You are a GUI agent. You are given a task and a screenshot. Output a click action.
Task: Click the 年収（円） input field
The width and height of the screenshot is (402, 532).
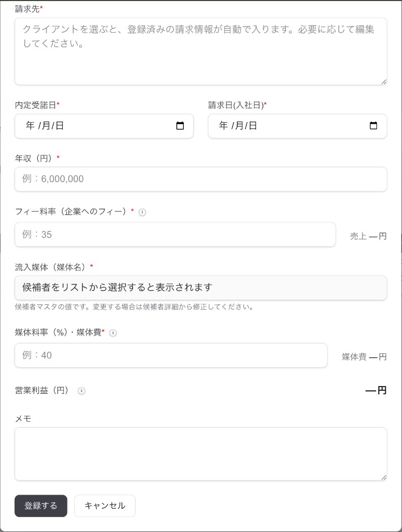tap(201, 179)
